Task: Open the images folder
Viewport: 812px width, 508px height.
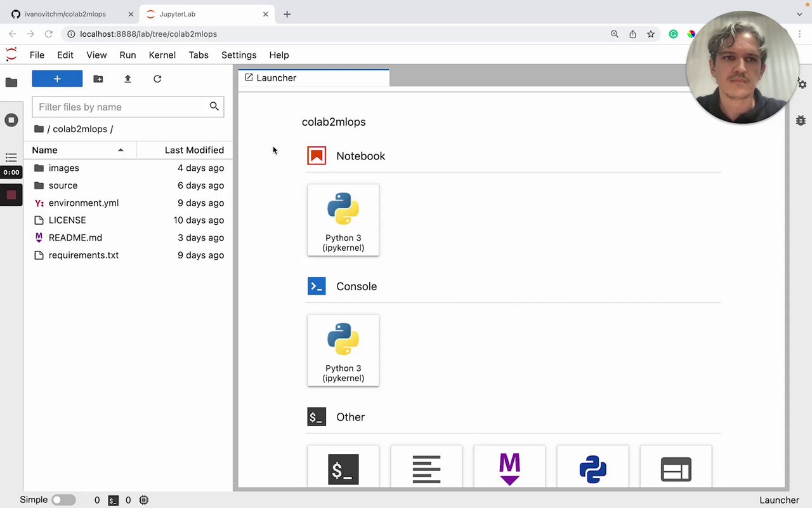Action: pos(129,168)
